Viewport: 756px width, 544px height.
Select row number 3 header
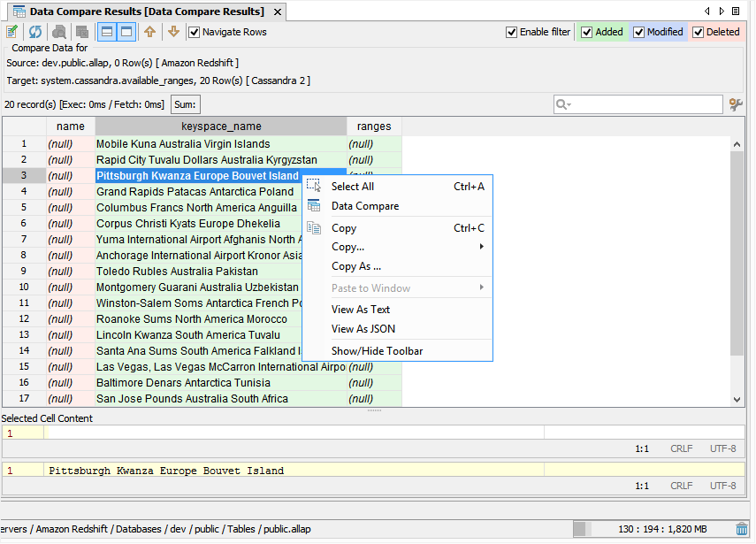[x=24, y=175]
